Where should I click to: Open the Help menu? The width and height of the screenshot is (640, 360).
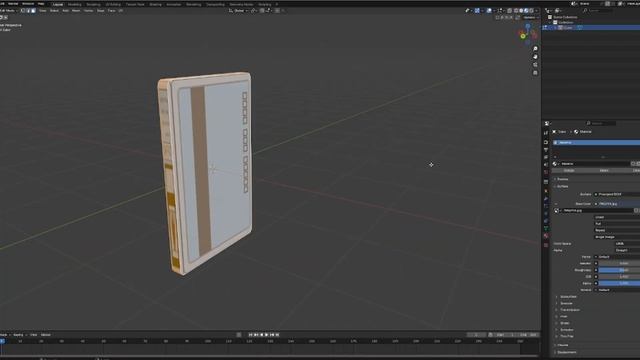click(x=41, y=4)
